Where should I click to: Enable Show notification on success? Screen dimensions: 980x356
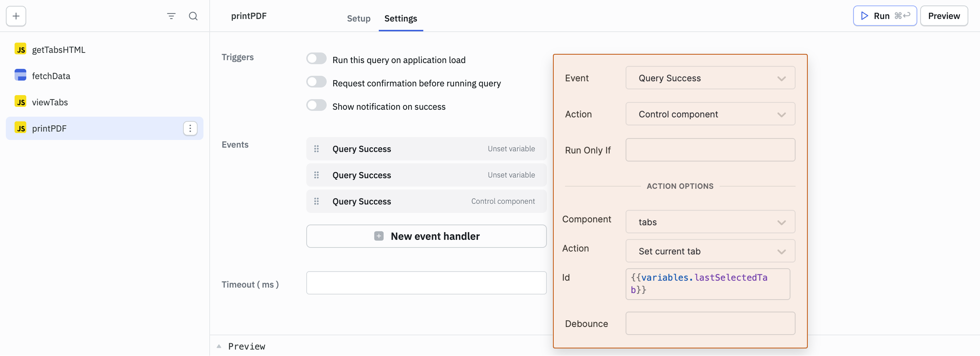click(316, 105)
